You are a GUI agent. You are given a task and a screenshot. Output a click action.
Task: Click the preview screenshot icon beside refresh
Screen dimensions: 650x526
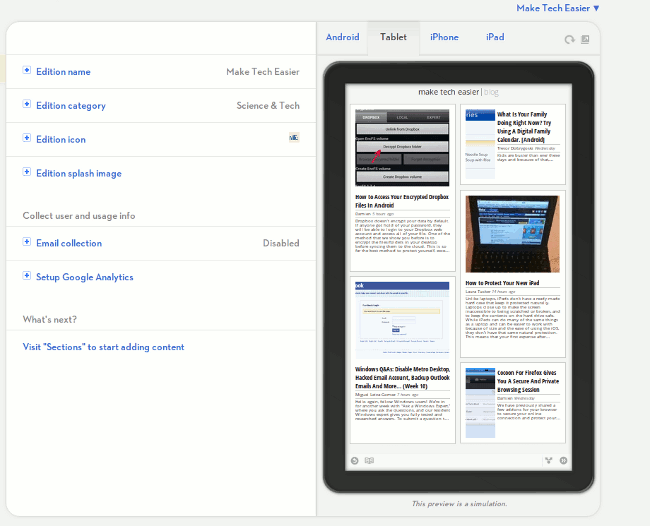(585, 39)
